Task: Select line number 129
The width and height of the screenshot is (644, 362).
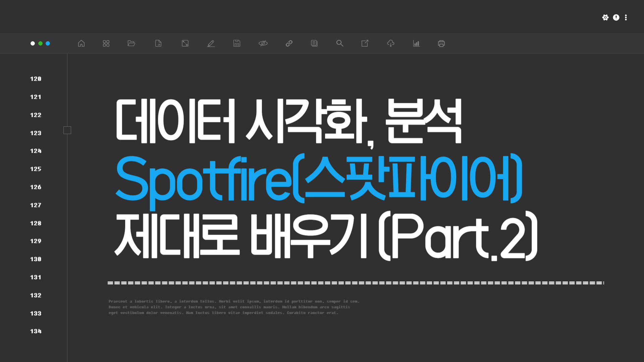Action: [x=36, y=241]
